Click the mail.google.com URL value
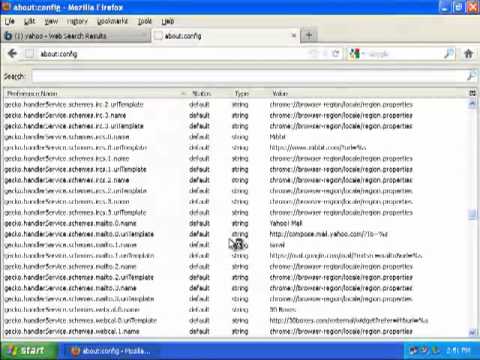This screenshot has height=360, width=480. [x=346, y=256]
